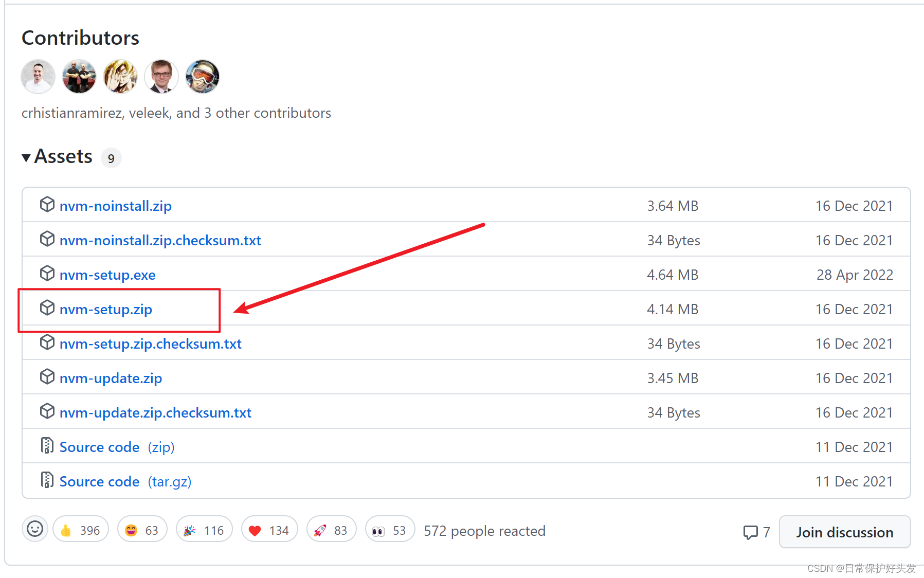Download nvm-noinstall.zip

pos(116,206)
